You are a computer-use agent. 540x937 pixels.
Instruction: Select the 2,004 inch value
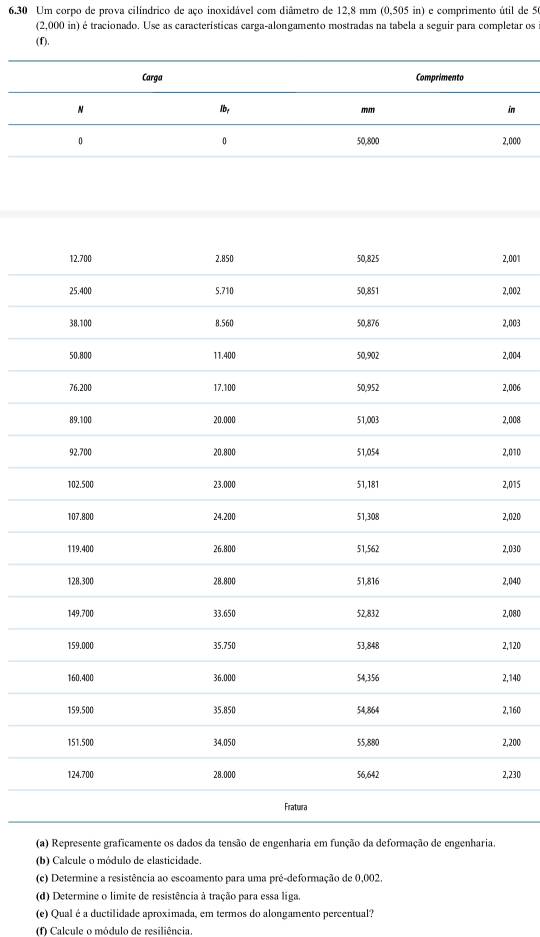[x=511, y=356]
